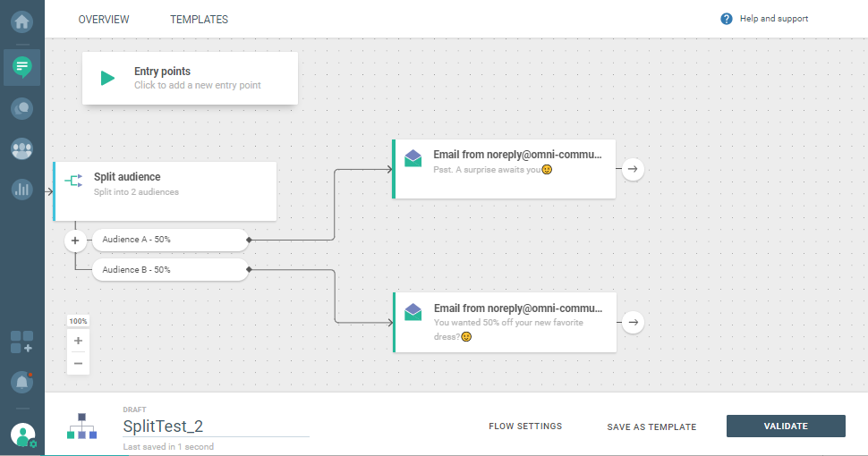
Task: Click the Help and support question icon
Action: click(x=727, y=19)
